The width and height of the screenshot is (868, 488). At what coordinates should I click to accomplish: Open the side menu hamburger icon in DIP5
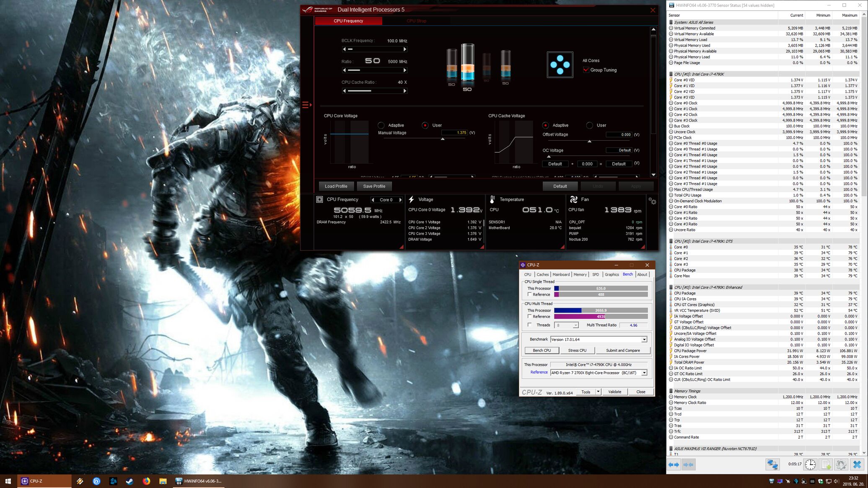(x=306, y=105)
